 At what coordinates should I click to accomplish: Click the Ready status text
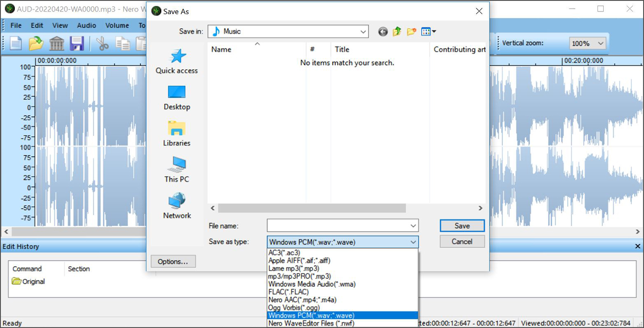point(12,323)
